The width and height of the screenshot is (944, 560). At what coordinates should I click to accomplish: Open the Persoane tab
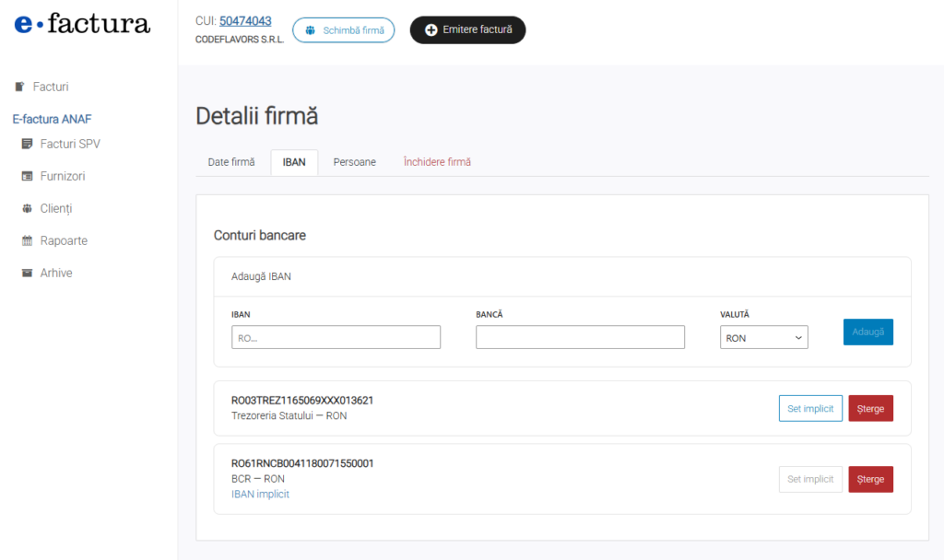(x=354, y=162)
